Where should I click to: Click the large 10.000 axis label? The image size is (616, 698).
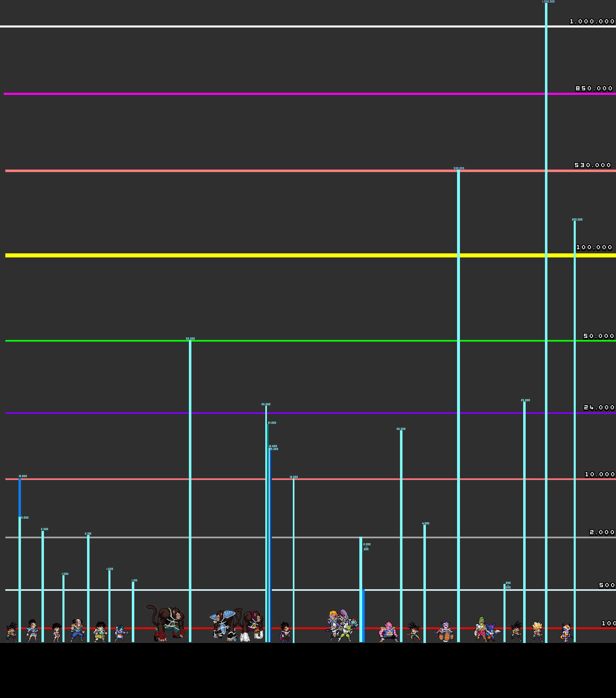pyautogui.click(x=600, y=474)
